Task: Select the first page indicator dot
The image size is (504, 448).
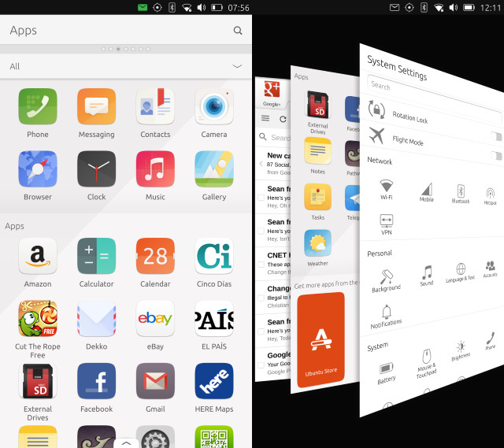Action: tap(103, 49)
